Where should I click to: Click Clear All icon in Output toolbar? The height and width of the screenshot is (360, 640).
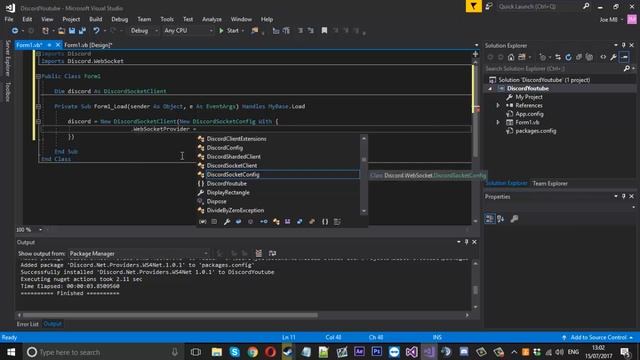258,253
